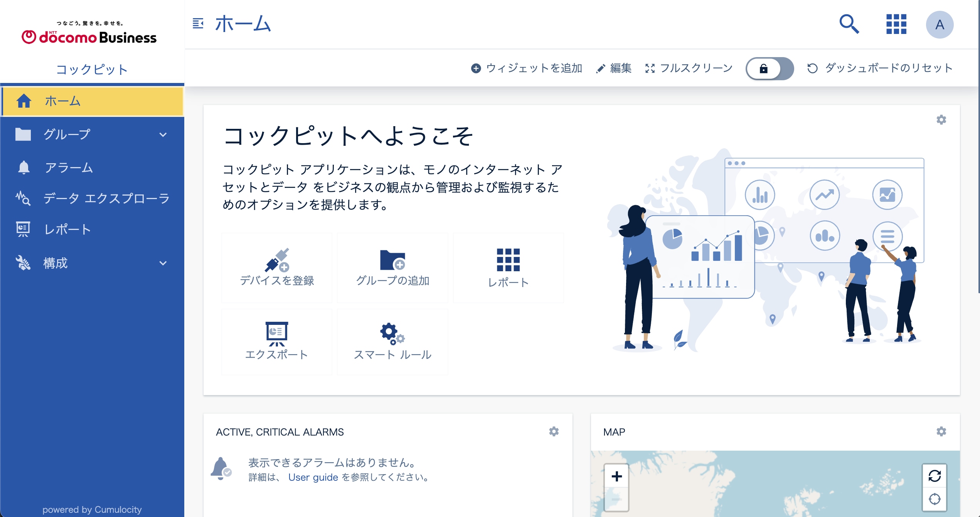
Task: Click the welcome illustration image
Action: point(765,250)
